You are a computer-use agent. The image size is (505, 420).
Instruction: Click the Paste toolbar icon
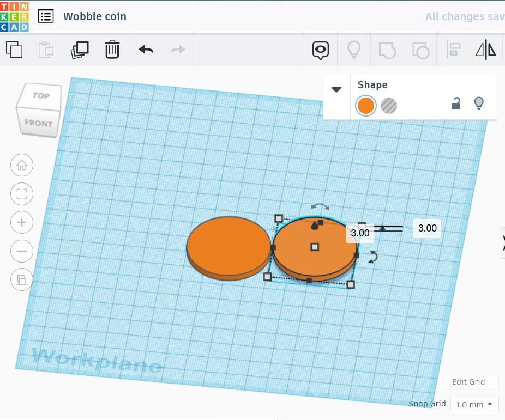[x=46, y=50]
